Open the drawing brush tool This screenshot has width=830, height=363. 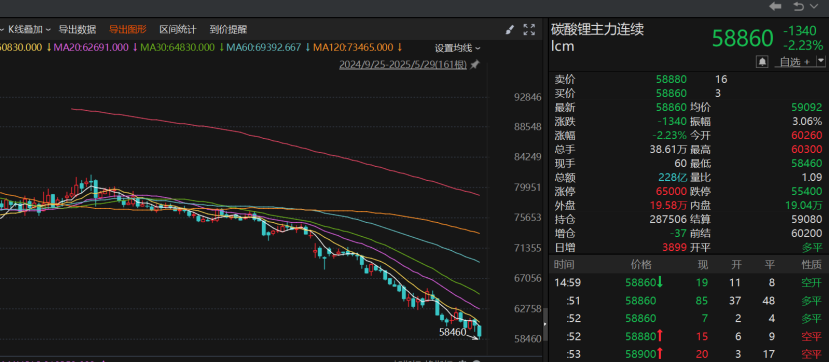pos(510,30)
